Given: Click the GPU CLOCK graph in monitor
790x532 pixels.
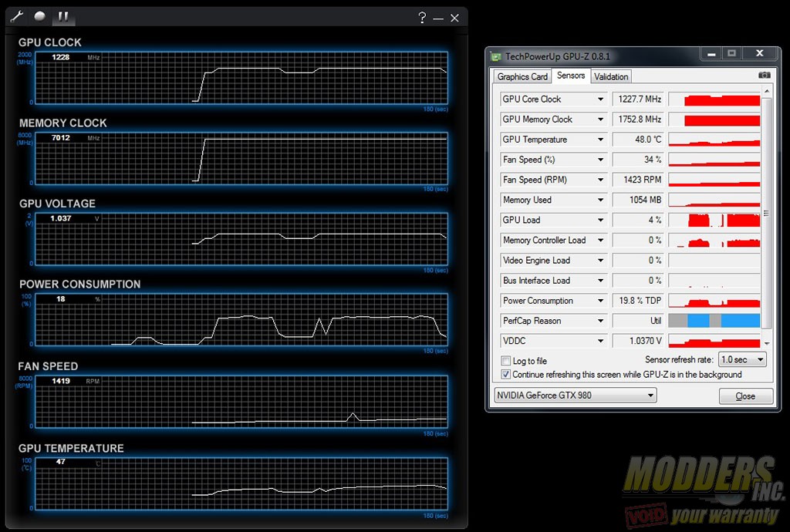Looking at the screenshot, I should (x=241, y=78).
